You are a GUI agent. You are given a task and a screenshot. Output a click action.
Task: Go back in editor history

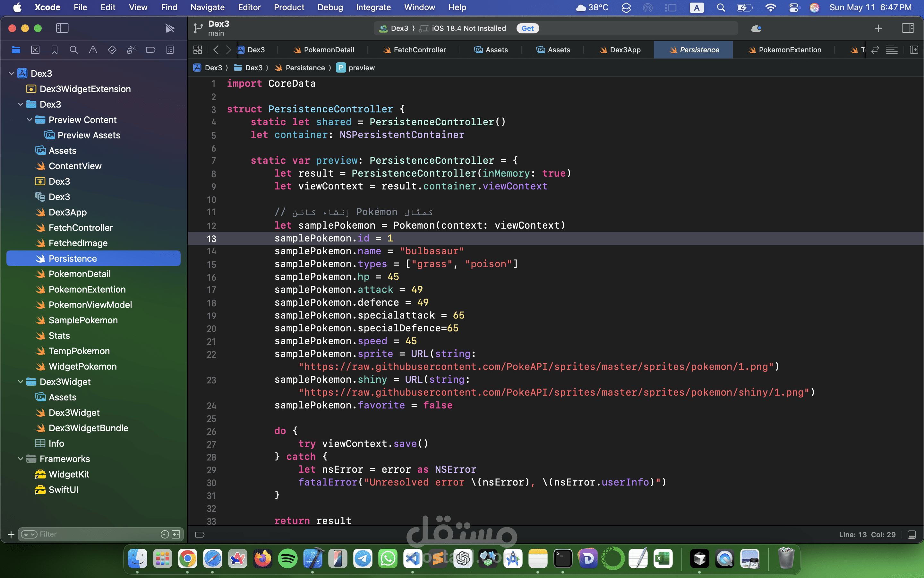point(216,50)
